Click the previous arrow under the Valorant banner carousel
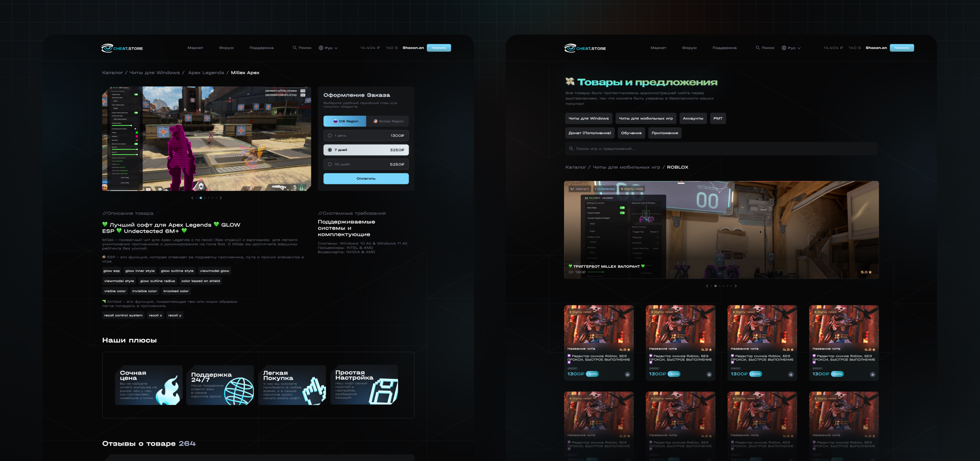The image size is (980, 461). coord(707,286)
